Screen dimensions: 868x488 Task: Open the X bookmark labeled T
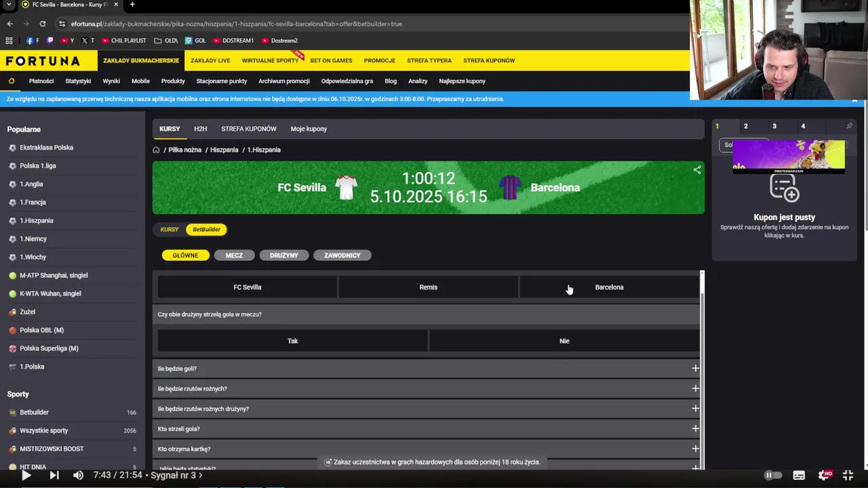click(x=87, y=41)
